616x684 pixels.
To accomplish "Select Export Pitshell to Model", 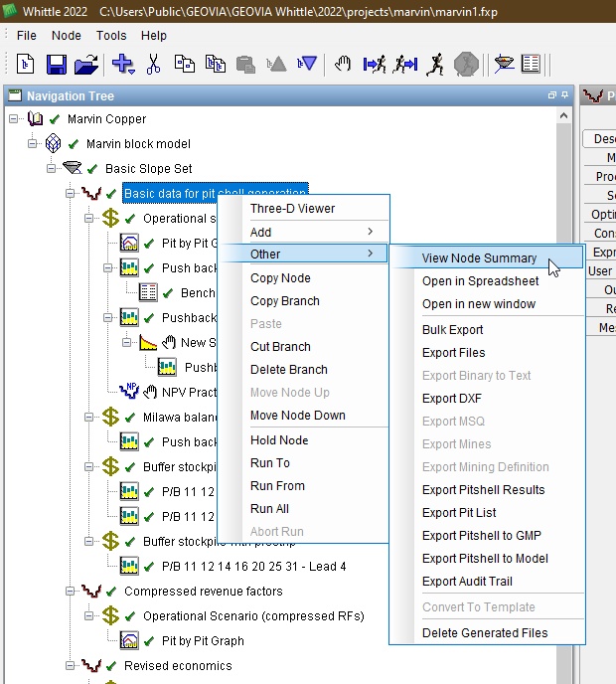I will tap(488, 559).
